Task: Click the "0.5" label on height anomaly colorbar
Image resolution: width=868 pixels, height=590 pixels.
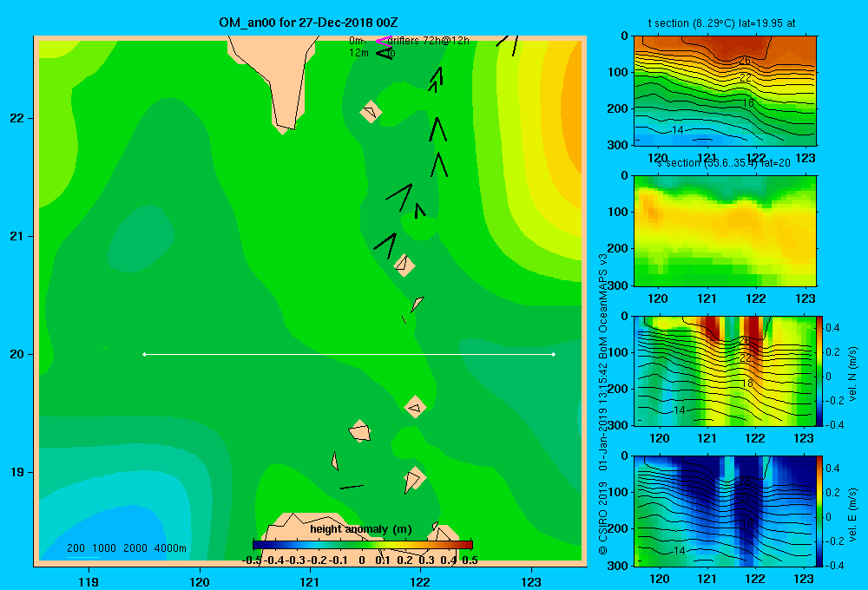Action: (470, 560)
